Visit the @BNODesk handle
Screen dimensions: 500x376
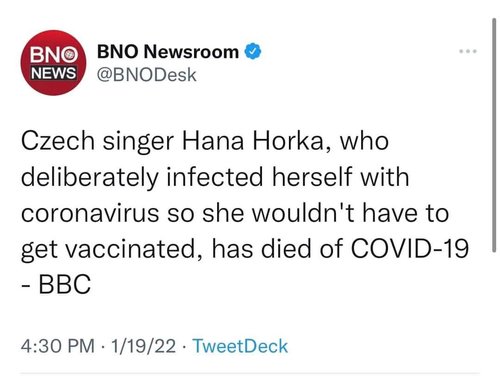pos(146,75)
